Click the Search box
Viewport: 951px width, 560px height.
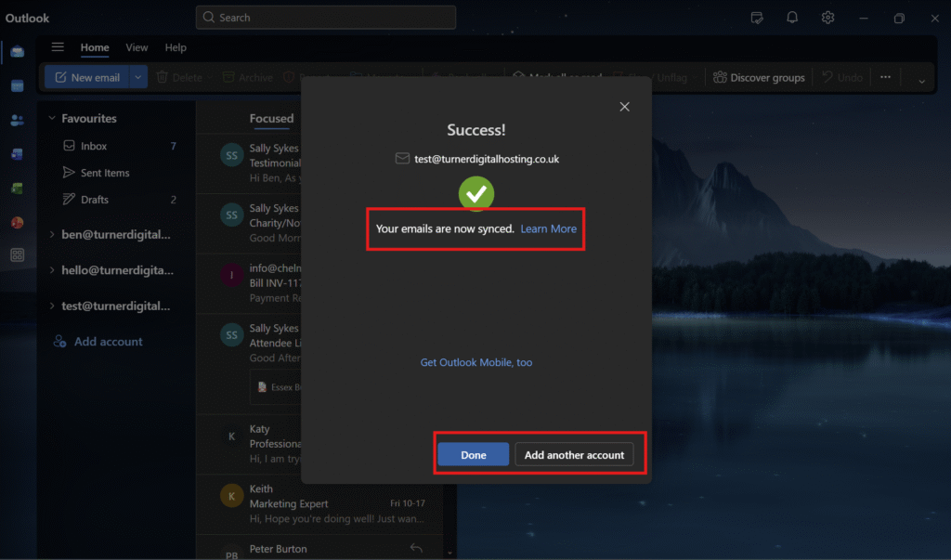coord(326,18)
